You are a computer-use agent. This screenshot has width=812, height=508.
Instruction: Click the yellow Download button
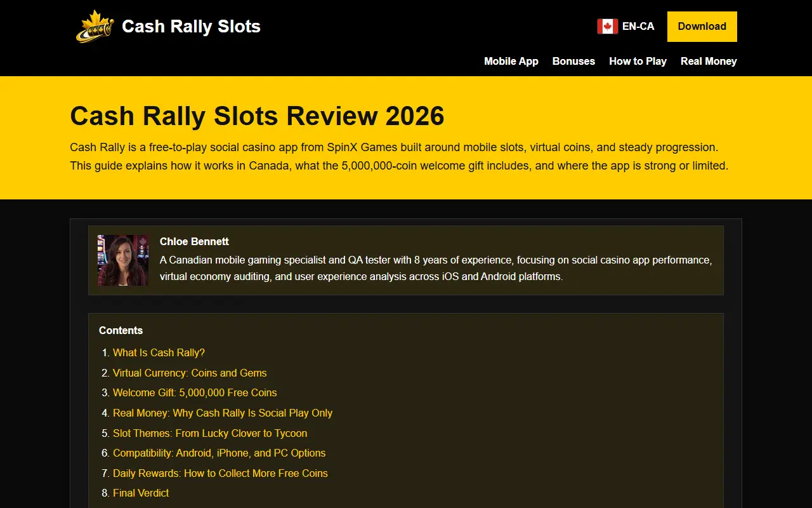click(702, 27)
